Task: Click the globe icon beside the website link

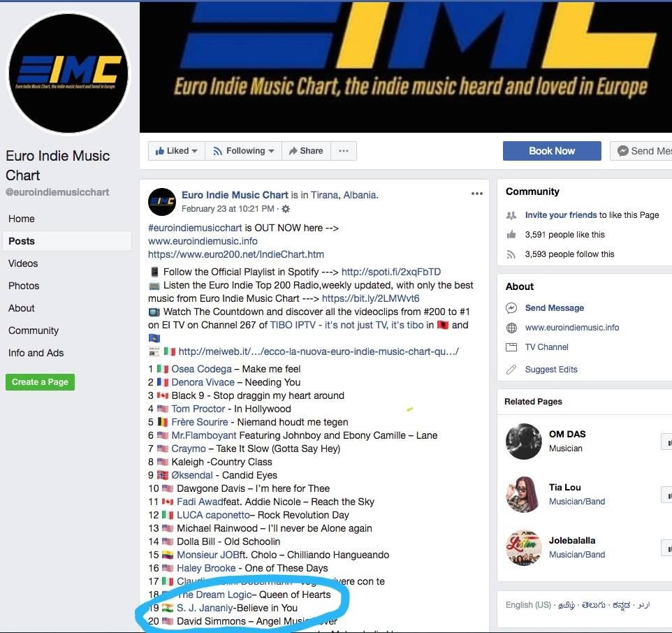Action: point(511,328)
